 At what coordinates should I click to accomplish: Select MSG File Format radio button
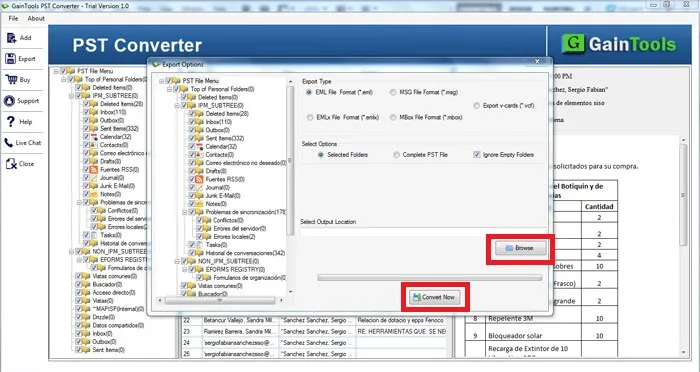click(x=393, y=92)
